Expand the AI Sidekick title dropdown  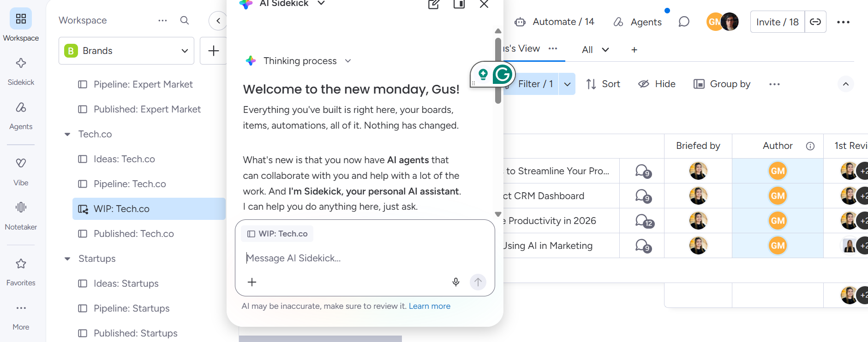point(322,3)
